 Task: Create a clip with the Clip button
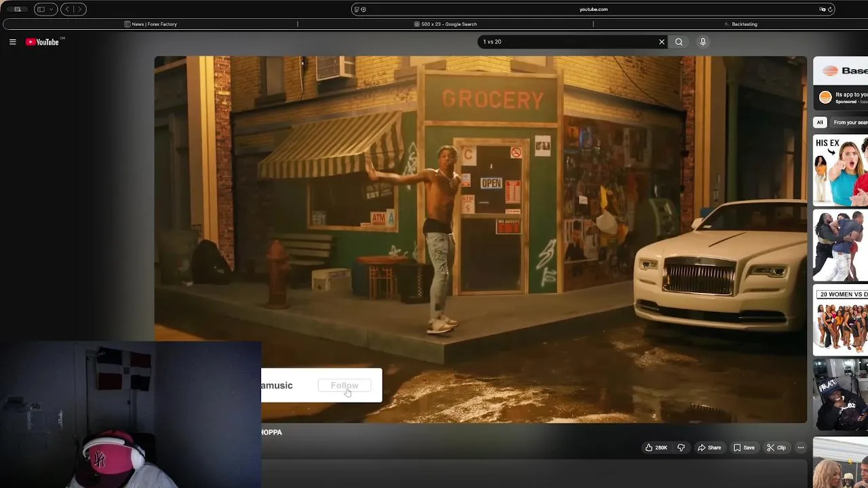(x=776, y=447)
